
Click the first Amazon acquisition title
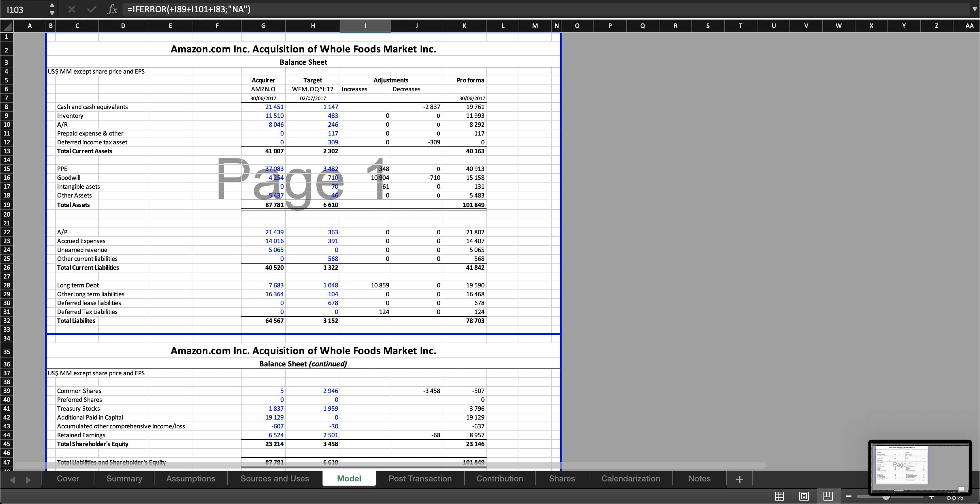[303, 49]
